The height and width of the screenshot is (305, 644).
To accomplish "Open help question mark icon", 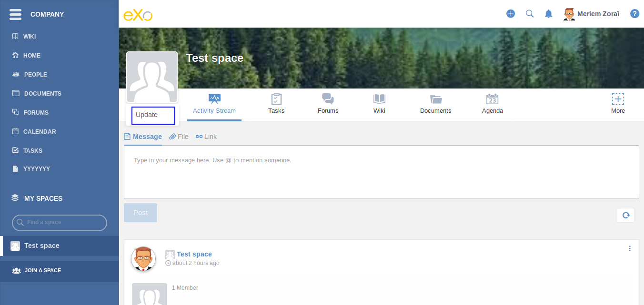I will point(634,14).
